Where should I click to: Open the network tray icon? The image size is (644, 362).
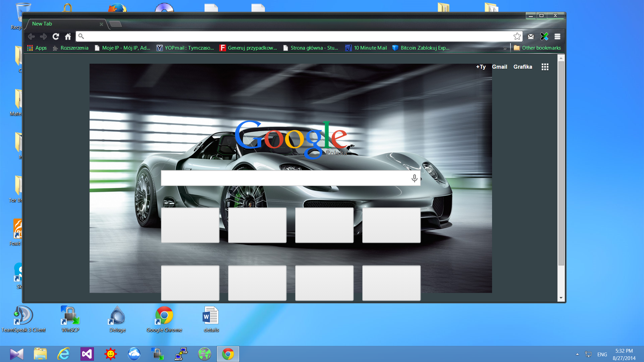click(x=588, y=354)
